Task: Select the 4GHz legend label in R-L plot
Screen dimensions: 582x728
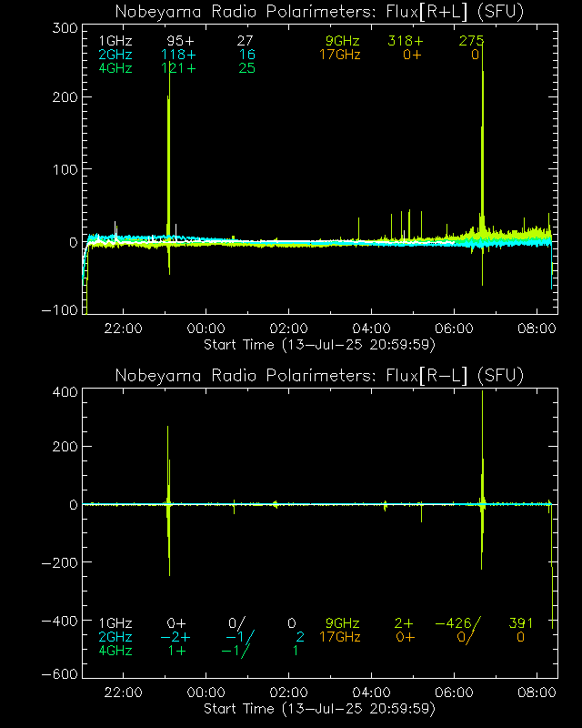Action: coord(115,651)
